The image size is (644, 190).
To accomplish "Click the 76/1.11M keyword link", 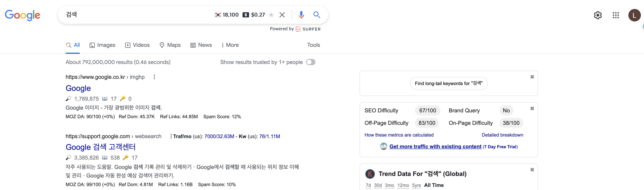I will (x=269, y=136).
